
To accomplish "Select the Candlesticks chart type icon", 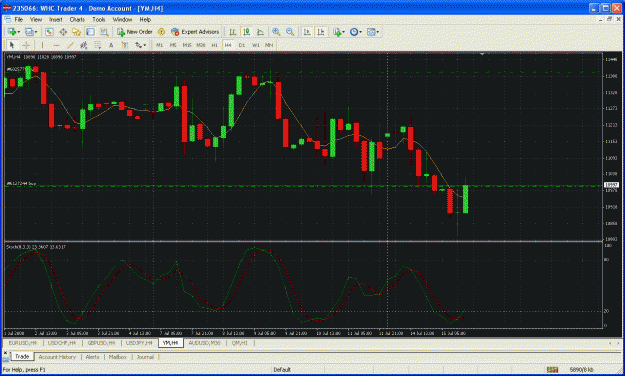I will tap(247, 32).
